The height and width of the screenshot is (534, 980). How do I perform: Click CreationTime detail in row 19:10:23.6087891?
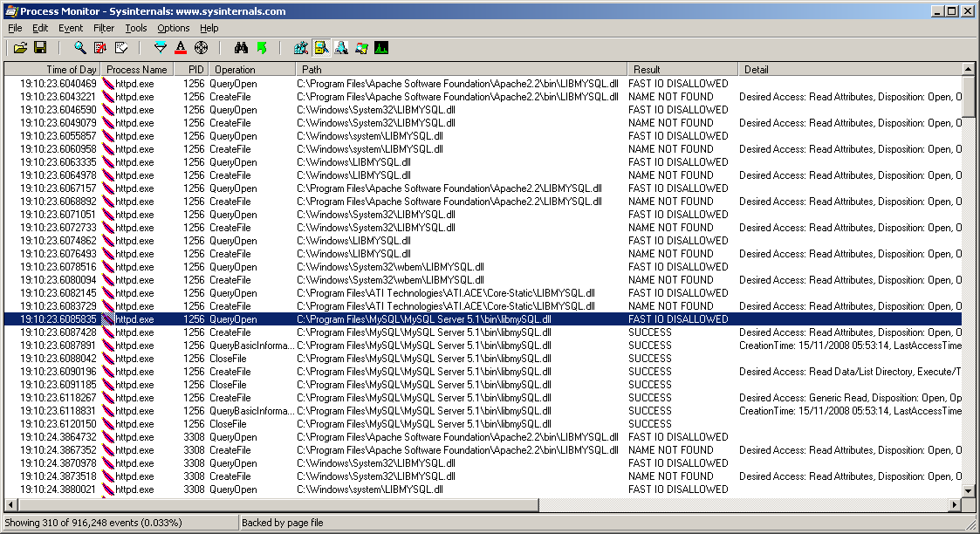pyautogui.click(x=851, y=346)
